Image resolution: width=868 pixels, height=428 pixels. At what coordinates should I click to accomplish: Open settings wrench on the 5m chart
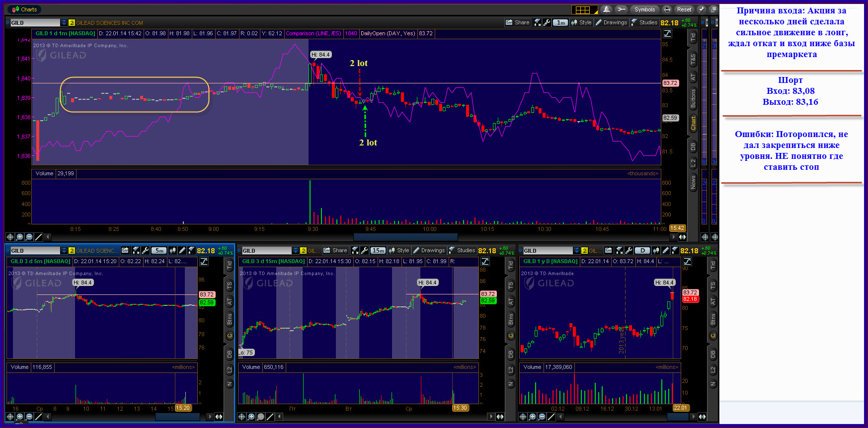point(146,251)
